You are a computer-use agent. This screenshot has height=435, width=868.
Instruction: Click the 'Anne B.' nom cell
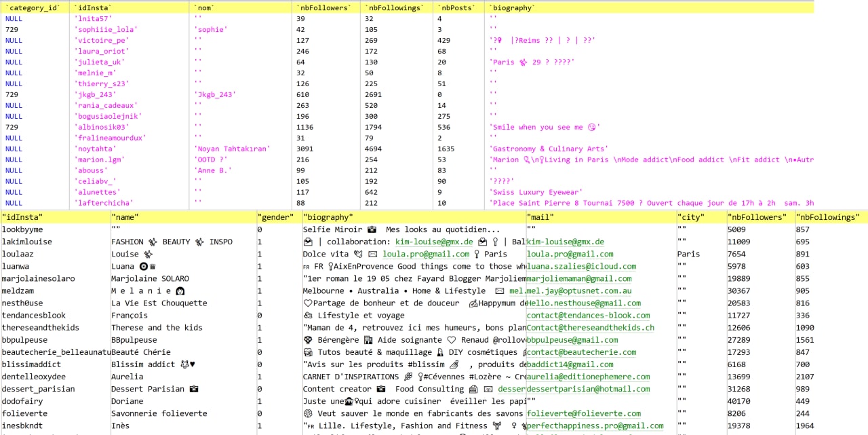tap(213, 170)
